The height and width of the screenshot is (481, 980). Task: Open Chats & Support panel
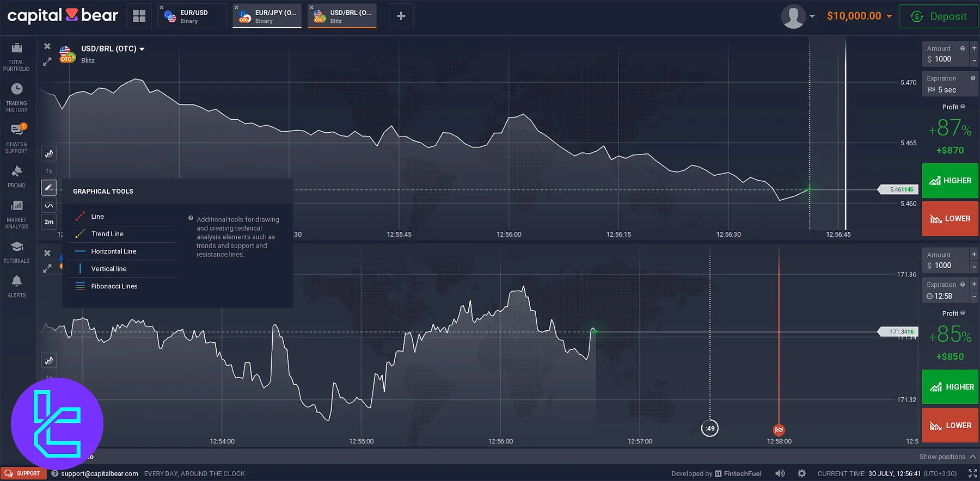coord(16,139)
